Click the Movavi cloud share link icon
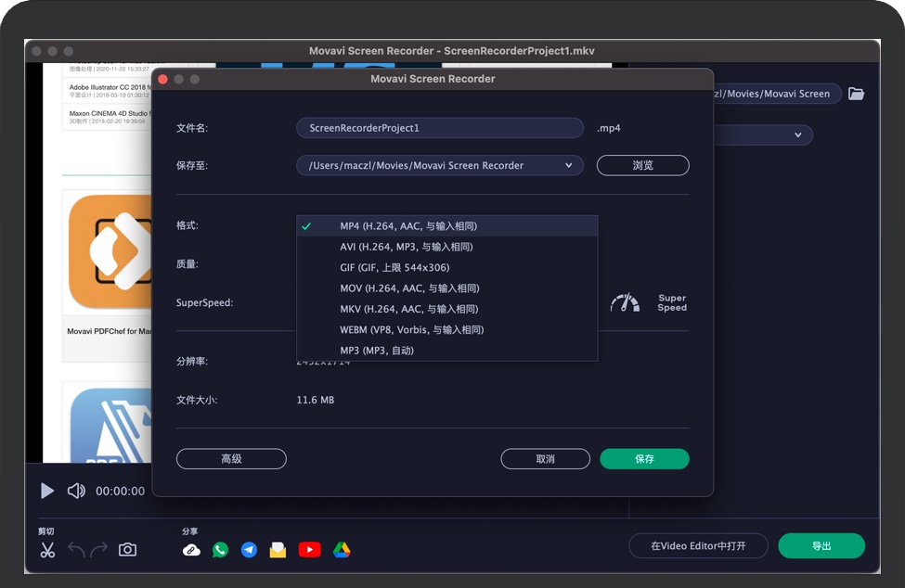 coord(191,549)
